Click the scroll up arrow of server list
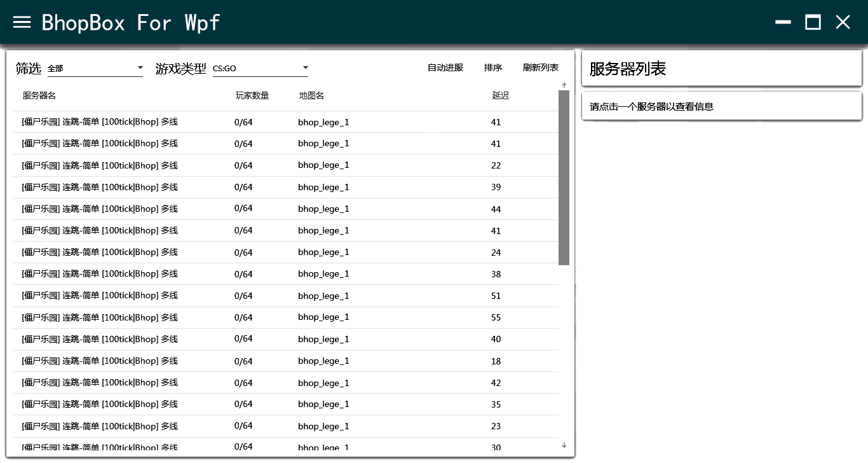The height and width of the screenshot is (463, 868). [564, 85]
